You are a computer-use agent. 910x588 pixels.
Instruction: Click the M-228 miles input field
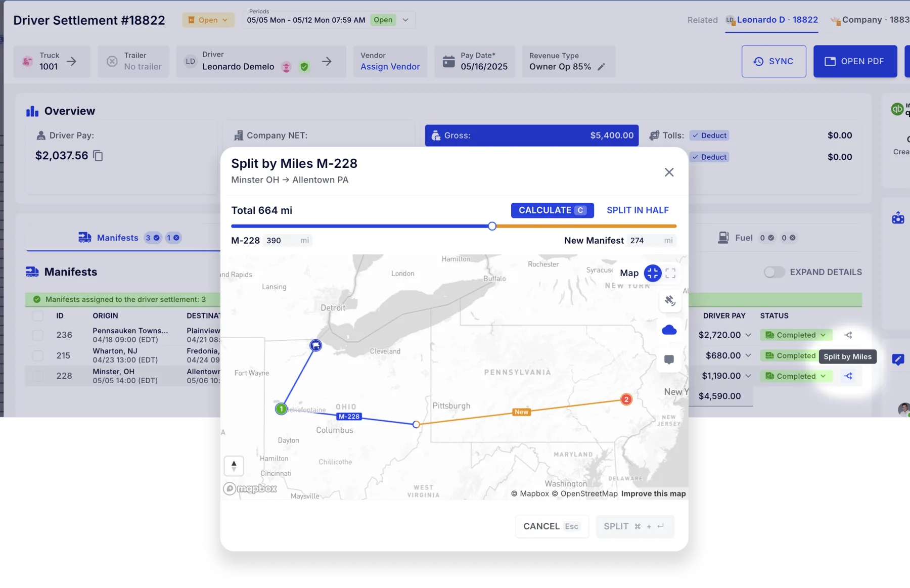point(287,241)
